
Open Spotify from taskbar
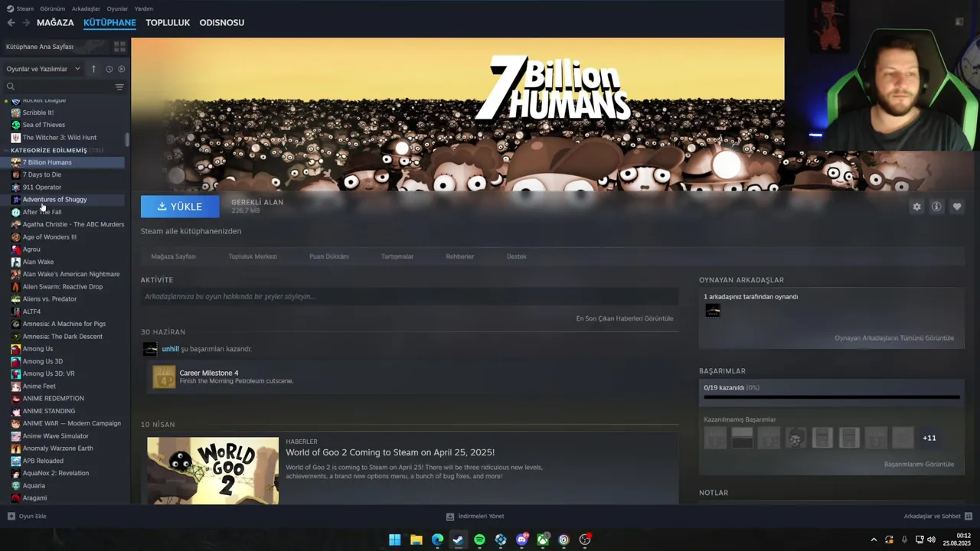point(479,540)
